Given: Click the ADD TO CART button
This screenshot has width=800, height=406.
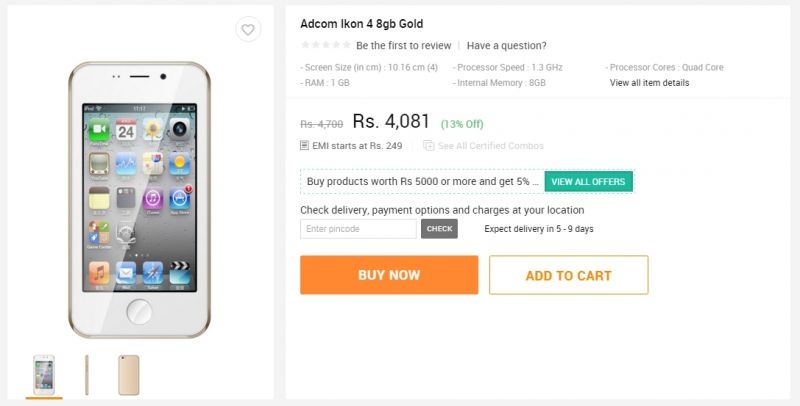Looking at the screenshot, I should point(568,275).
